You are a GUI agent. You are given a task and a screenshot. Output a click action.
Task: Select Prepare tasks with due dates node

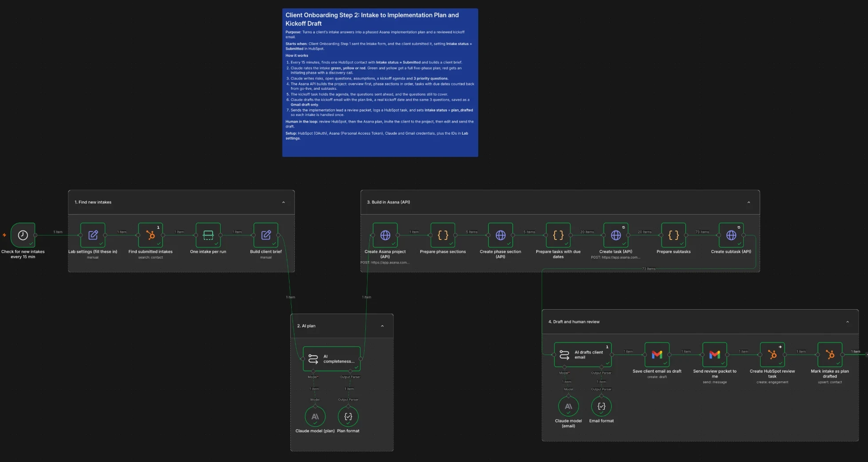[x=558, y=235]
